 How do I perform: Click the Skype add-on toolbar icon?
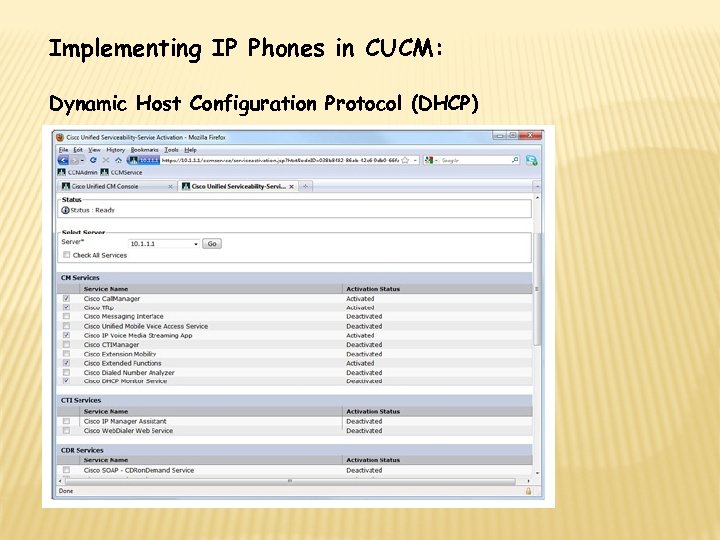(532, 160)
